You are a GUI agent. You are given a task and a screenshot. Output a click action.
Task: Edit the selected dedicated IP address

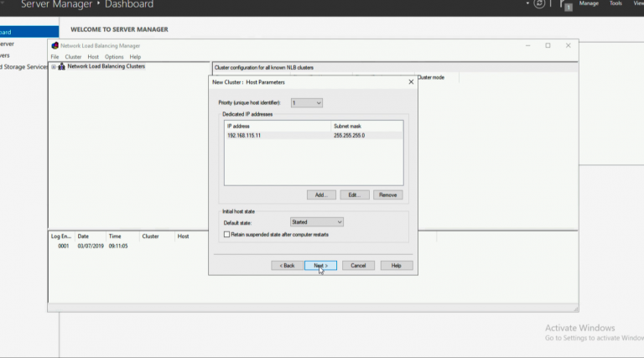click(x=355, y=195)
